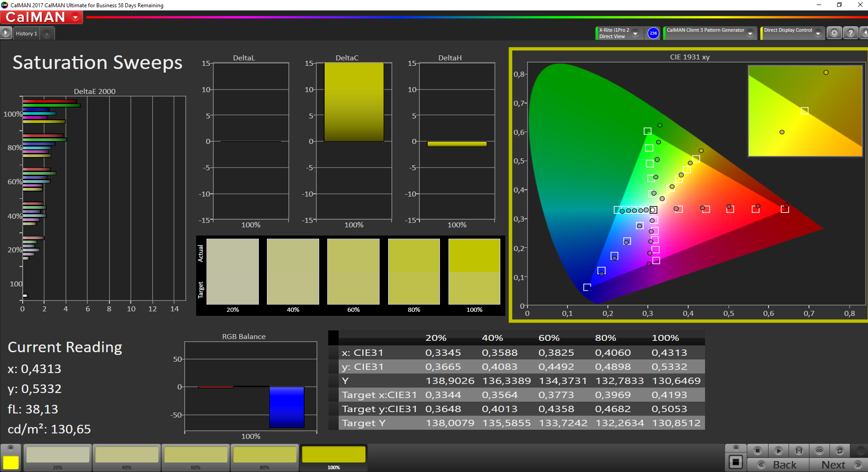This screenshot has width=868, height=472.
Task: Restore down the CalMAN window
Action: [x=839, y=5]
